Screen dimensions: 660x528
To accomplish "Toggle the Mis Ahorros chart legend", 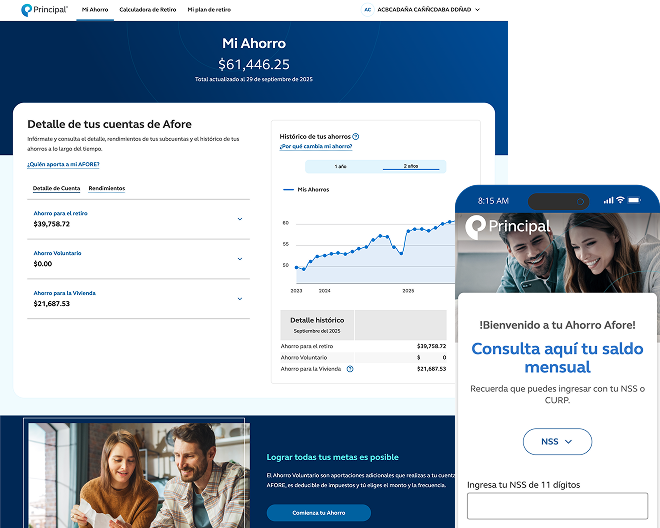I will coord(306,189).
